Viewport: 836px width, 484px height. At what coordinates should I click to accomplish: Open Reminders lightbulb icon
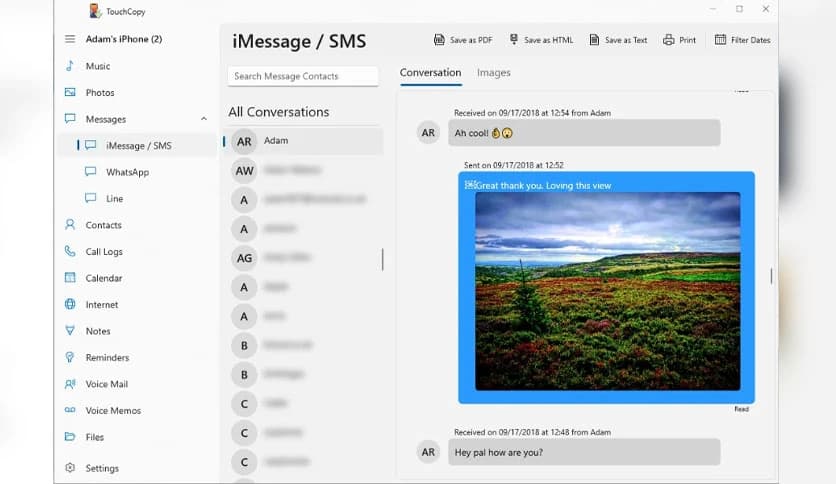(70, 358)
